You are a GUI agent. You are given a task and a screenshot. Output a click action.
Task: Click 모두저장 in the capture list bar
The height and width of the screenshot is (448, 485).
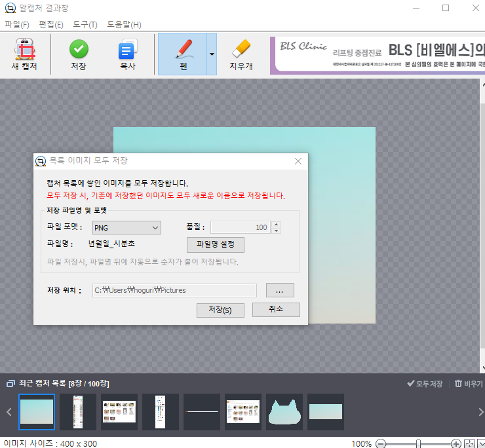(425, 384)
